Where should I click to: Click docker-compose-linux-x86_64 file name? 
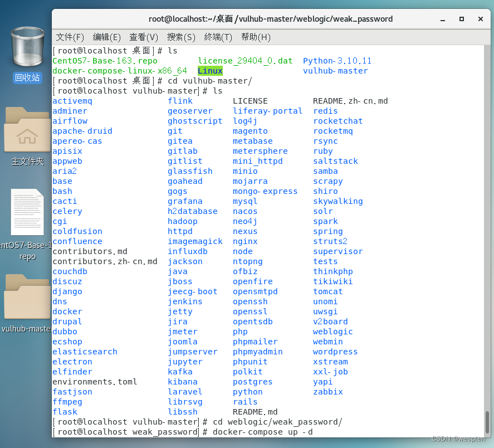tap(120, 71)
